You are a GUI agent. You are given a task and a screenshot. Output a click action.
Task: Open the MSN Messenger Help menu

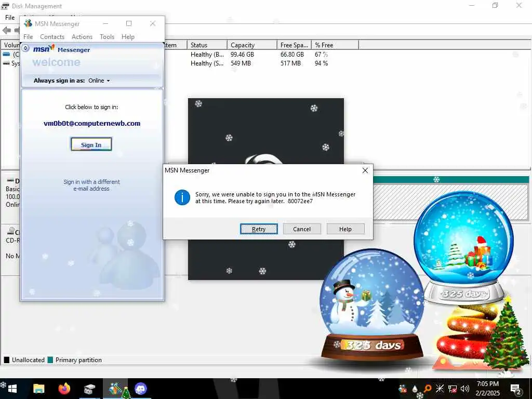128,37
